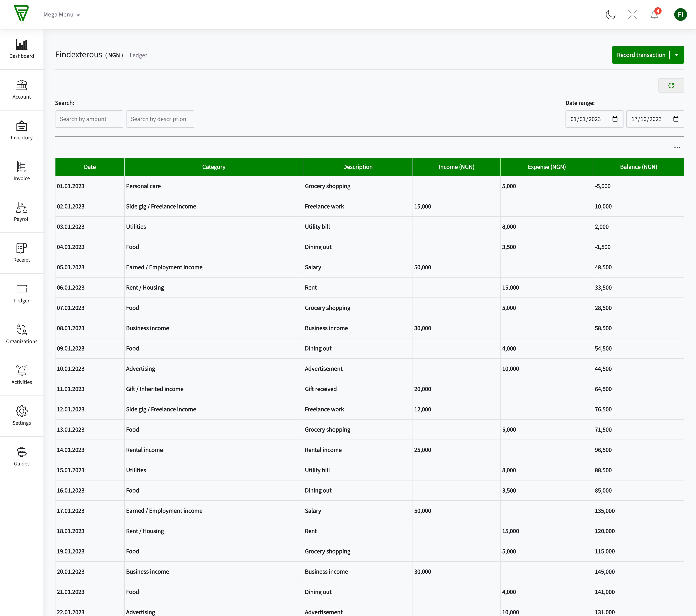This screenshot has width=696, height=616.
Task: Navigate to Payroll
Action: click(x=21, y=212)
